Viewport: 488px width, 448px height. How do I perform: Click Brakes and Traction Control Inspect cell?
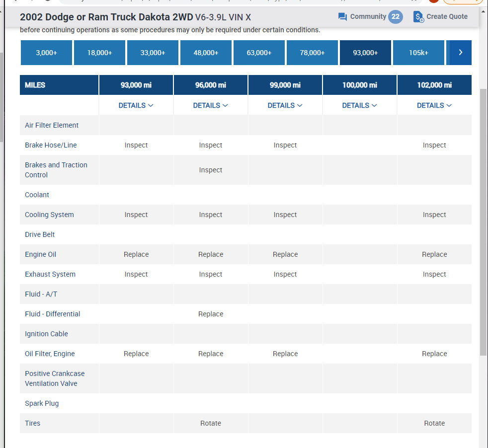pyautogui.click(x=211, y=170)
